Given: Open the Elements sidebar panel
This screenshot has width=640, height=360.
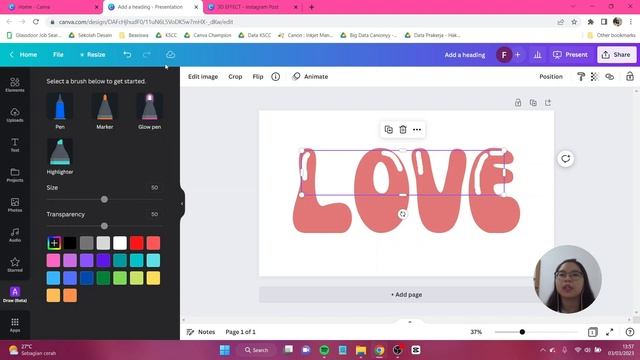Looking at the screenshot, I should 15,84.
